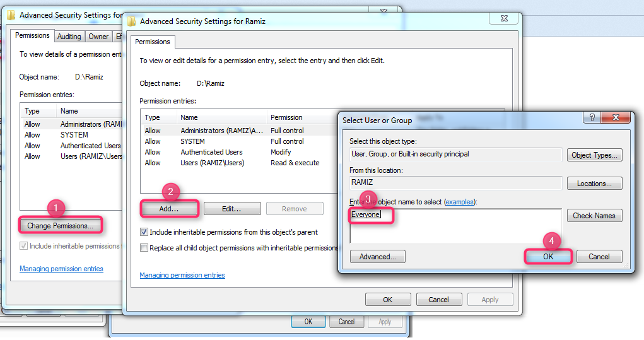Click Object Types... button
Viewport: 644px width, 340px height.
pos(594,155)
